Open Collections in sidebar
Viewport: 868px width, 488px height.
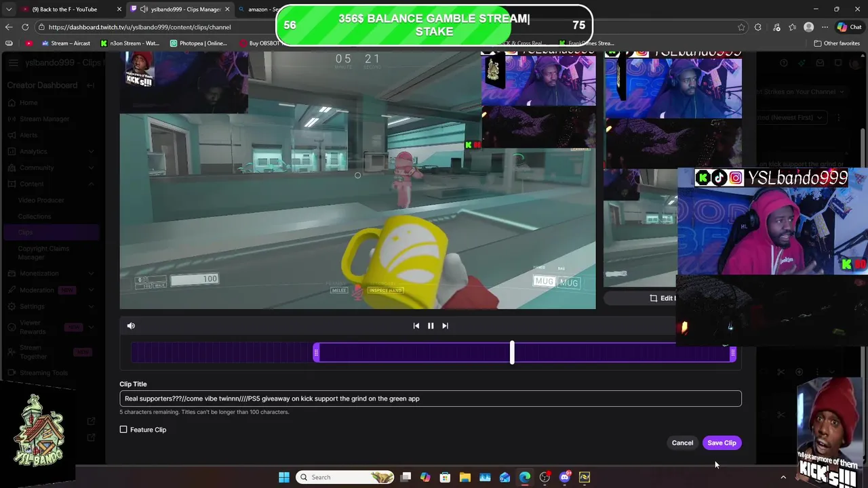coord(35,216)
